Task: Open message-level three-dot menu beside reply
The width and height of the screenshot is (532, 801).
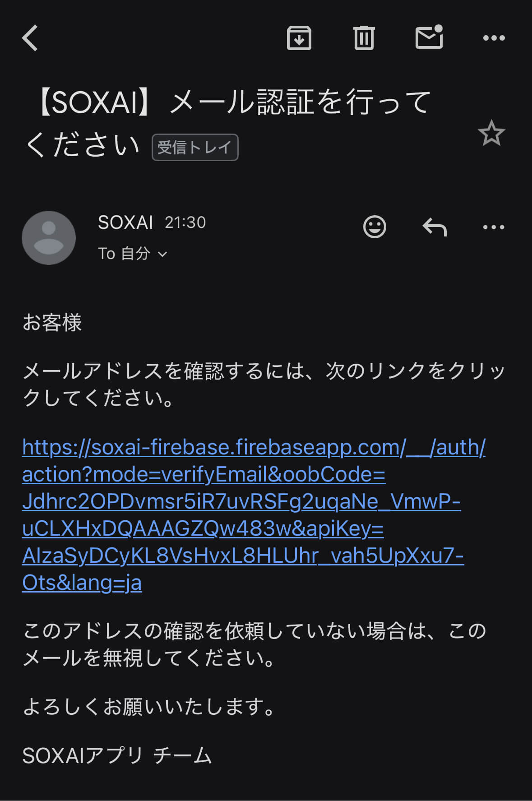Action: (x=494, y=227)
